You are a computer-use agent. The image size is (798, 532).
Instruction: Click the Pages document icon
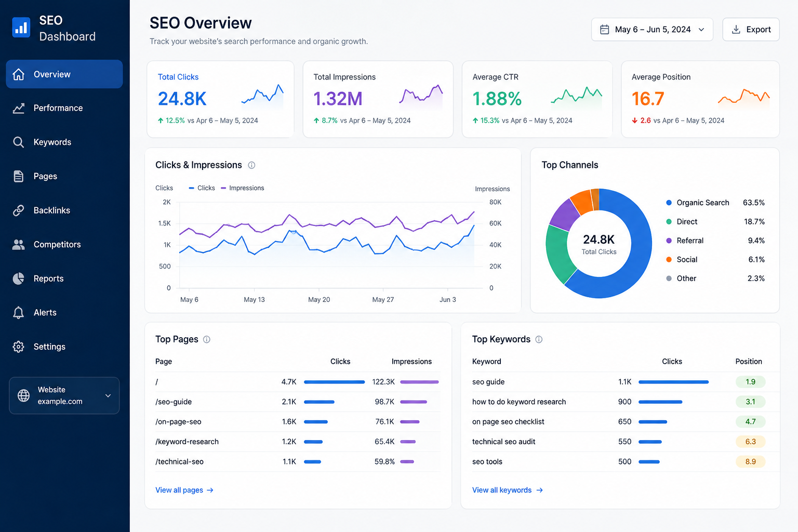click(x=19, y=176)
